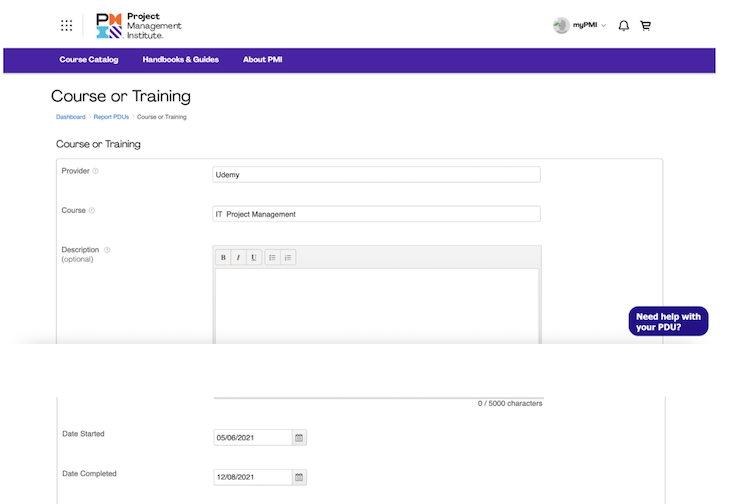Image resolution: width=750 pixels, height=504 pixels.
Task: Toggle bold formatting in description editor
Action: click(x=223, y=258)
